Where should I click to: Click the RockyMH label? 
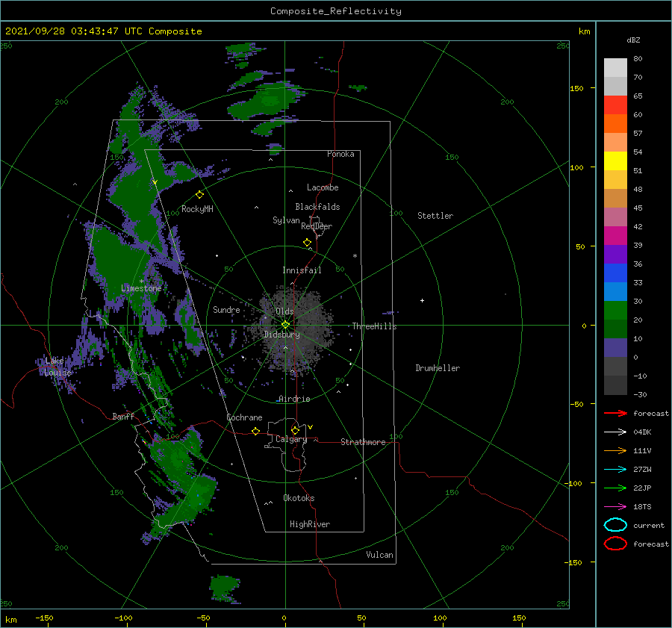click(197, 209)
